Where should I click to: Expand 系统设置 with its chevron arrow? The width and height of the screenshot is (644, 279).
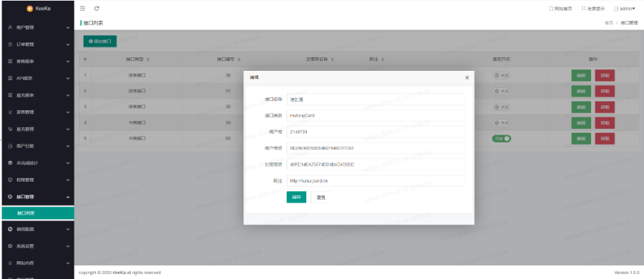click(68, 246)
